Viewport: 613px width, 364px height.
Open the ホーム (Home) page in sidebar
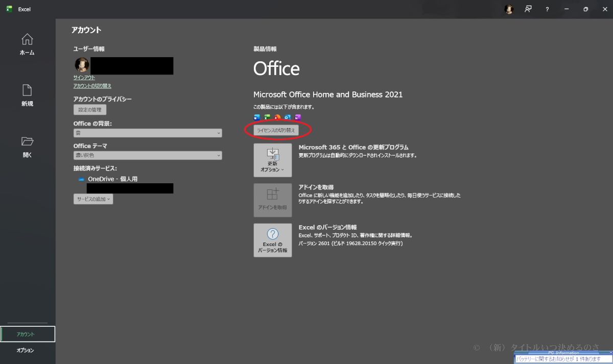click(x=27, y=44)
